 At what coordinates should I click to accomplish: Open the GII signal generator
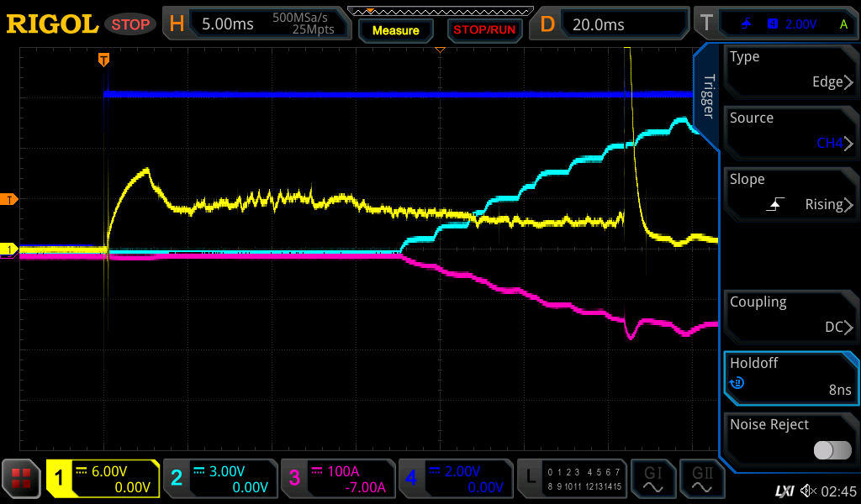click(x=701, y=479)
